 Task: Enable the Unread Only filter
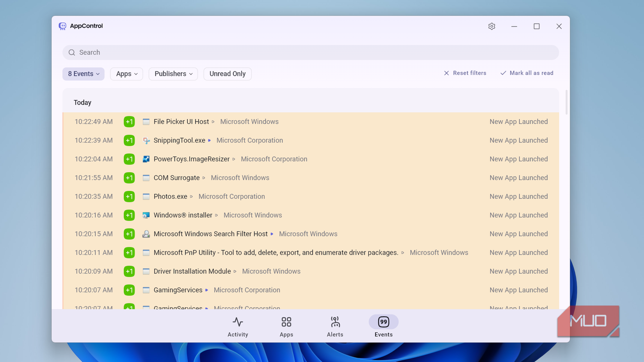[227, 74]
